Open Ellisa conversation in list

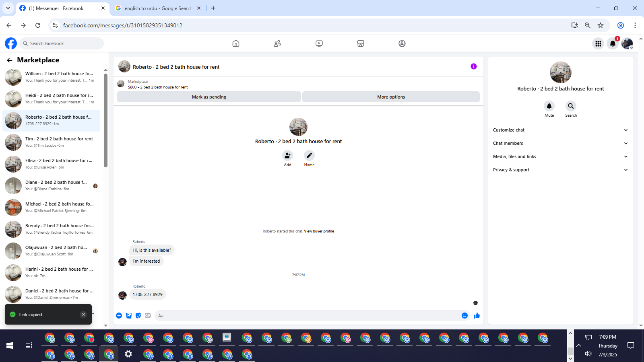coord(52,164)
